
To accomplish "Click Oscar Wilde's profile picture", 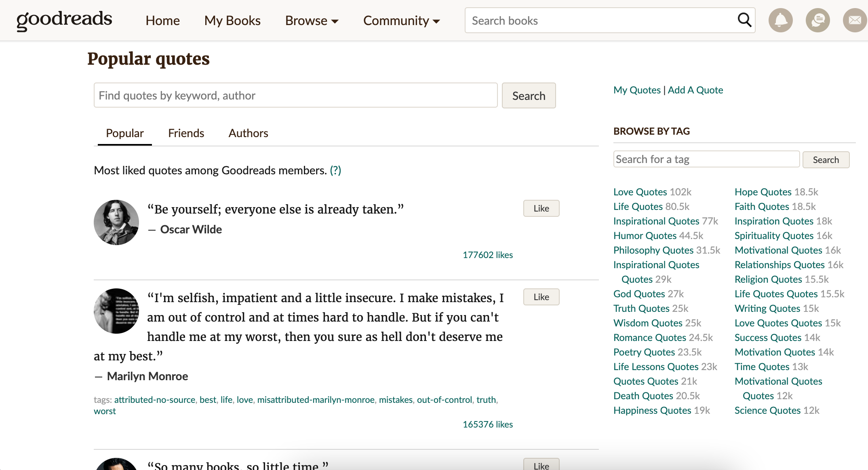I will click(116, 222).
